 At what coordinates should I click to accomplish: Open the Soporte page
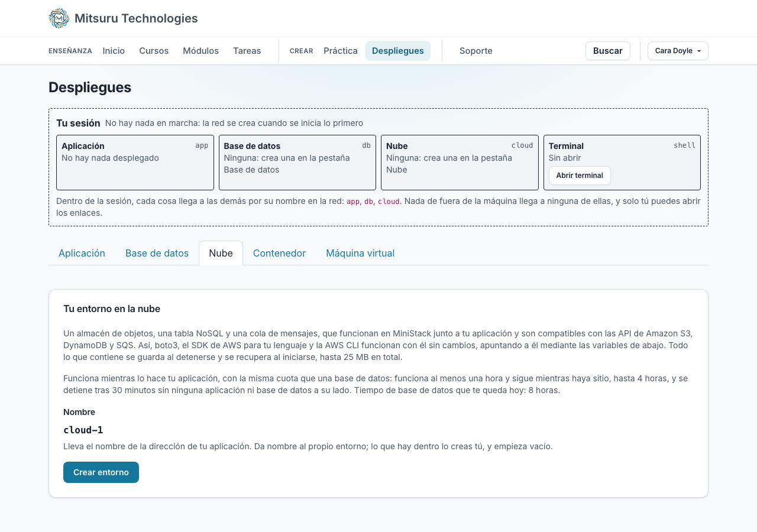[x=476, y=51]
